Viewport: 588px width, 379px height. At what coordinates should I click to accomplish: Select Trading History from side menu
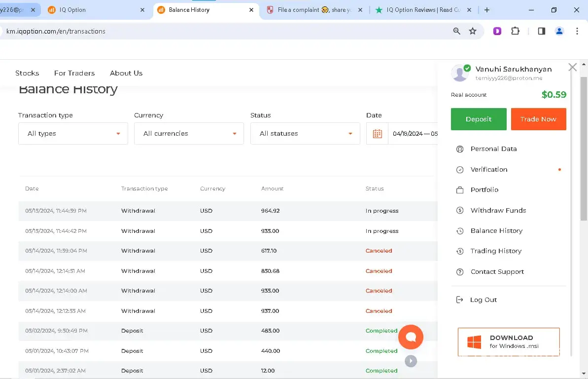tap(495, 251)
